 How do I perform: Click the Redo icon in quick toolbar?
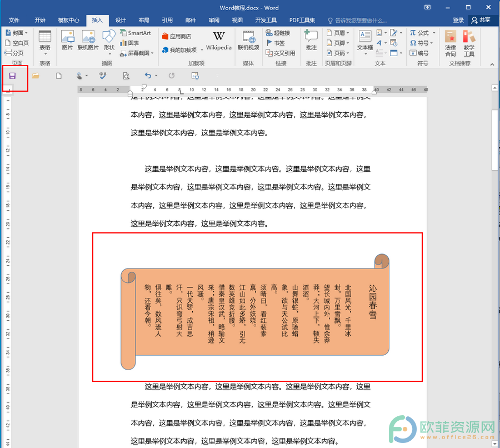tap(172, 76)
